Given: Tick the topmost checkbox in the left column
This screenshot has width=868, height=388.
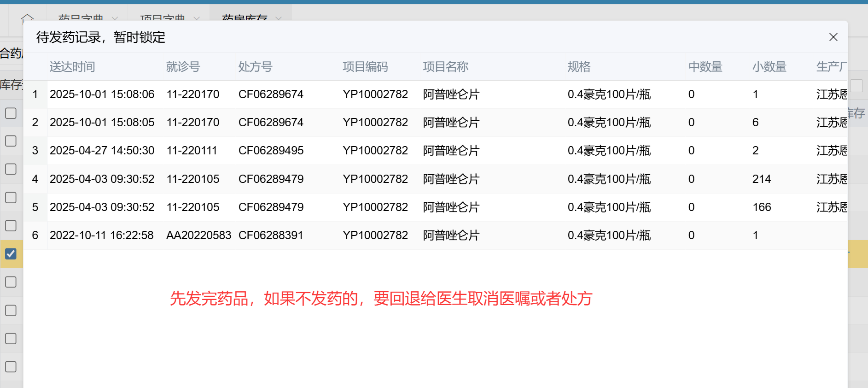Looking at the screenshot, I should (x=11, y=113).
